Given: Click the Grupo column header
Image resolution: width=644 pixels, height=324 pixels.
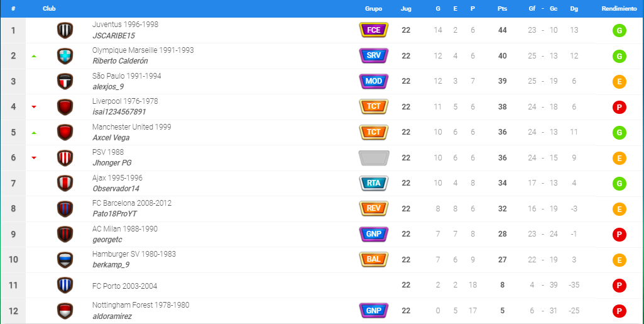Looking at the screenshot, I should pos(373,9).
